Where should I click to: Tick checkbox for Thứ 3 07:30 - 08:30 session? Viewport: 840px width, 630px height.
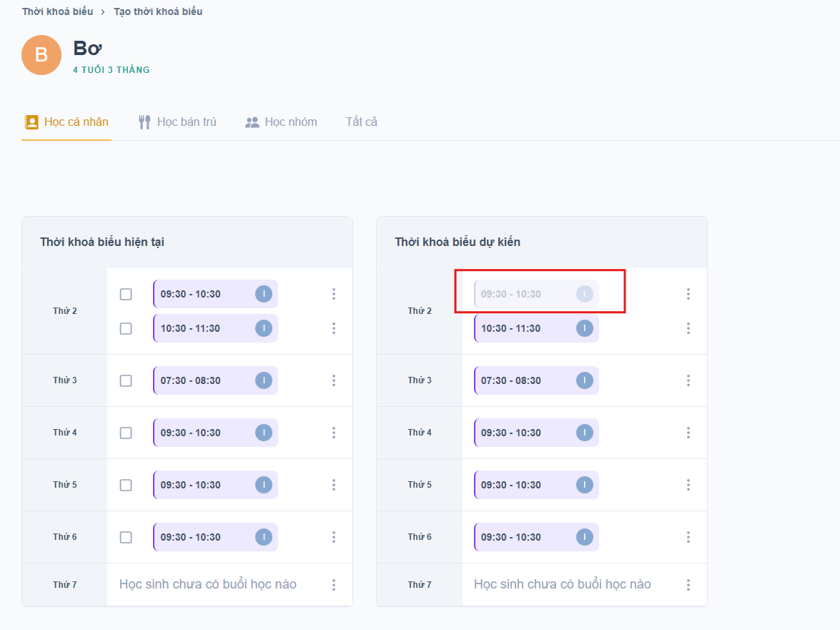[x=126, y=380]
